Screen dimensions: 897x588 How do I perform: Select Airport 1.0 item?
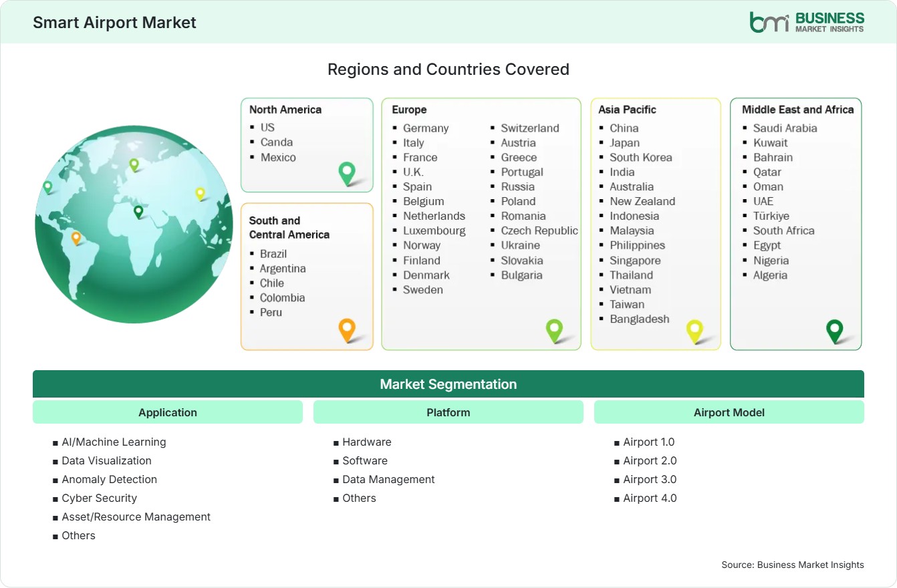point(649,442)
